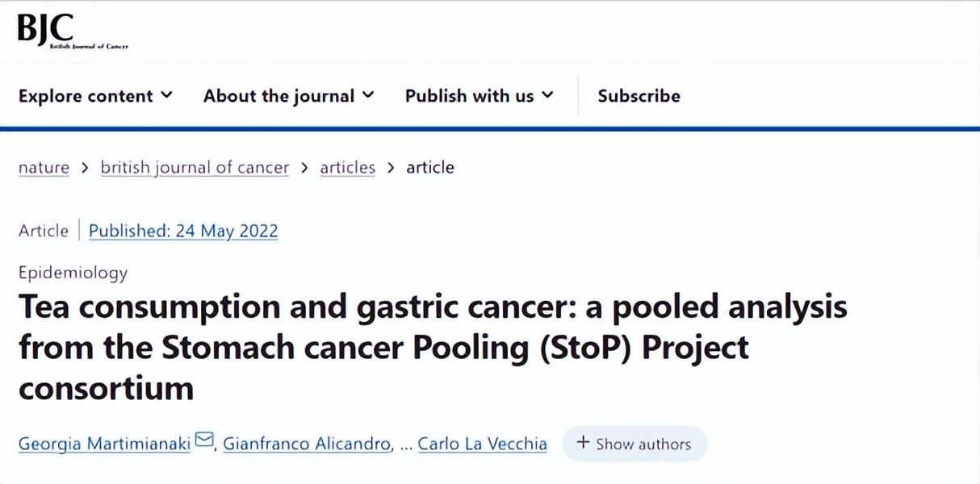The width and height of the screenshot is (980, 484).
Task: Click the BJC journal logo
Action: pyautogui.click(x=73, y=31)
